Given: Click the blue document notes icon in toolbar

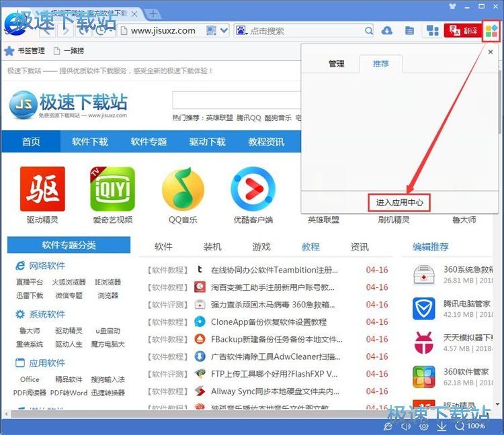Looking at the screenshot, I should pyautogui.click(x=409, y=31).
